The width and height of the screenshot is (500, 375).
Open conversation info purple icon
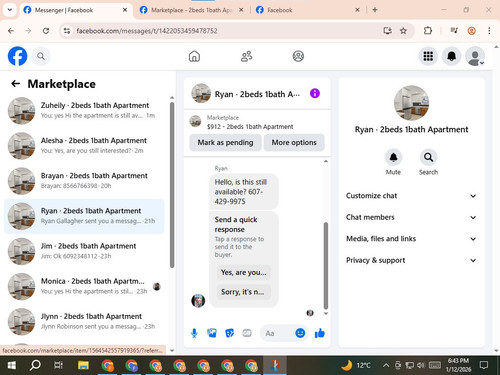coord(315,93)
